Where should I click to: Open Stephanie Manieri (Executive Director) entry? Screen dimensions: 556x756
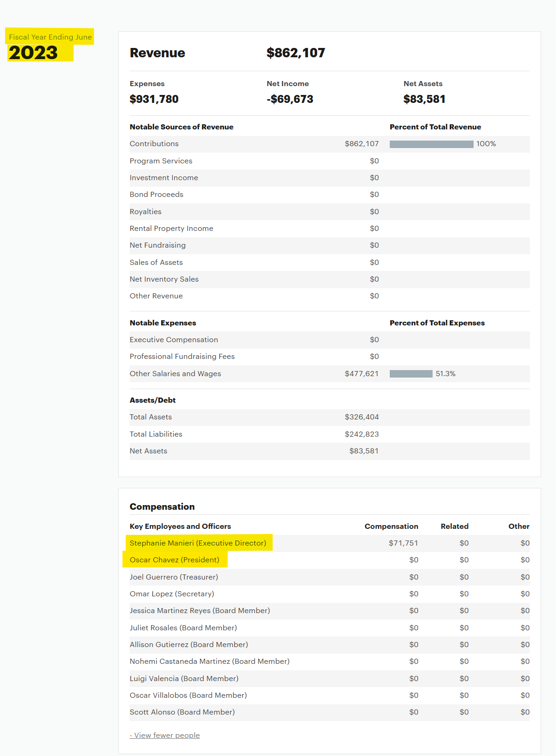click(198, 543)
